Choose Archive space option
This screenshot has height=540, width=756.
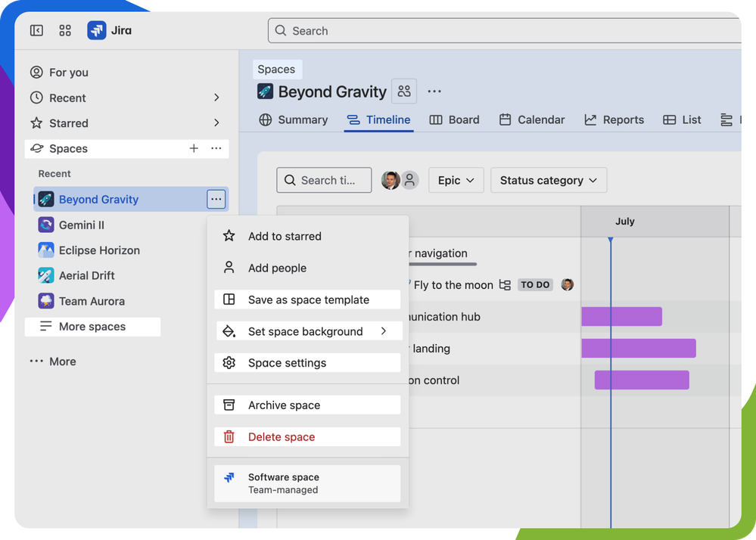click(x=307, y=405)
